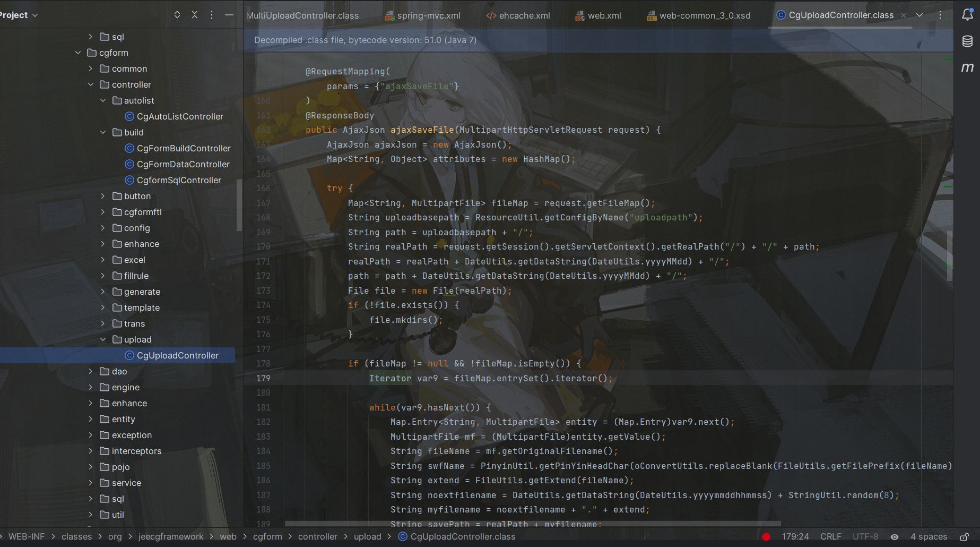
Task: Select the entity folder
Action: (x=118, y=419)
